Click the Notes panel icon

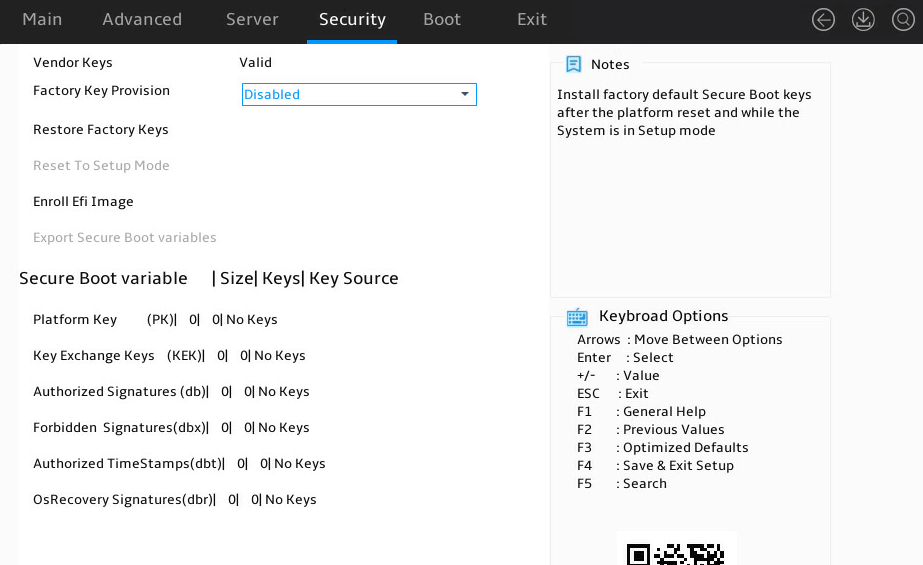(x=573, y=64)
